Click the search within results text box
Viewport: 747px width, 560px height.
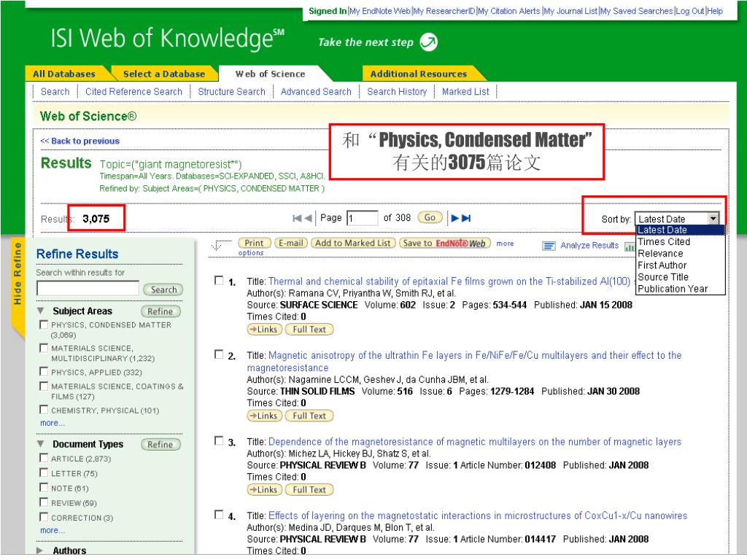coord(88,288)
